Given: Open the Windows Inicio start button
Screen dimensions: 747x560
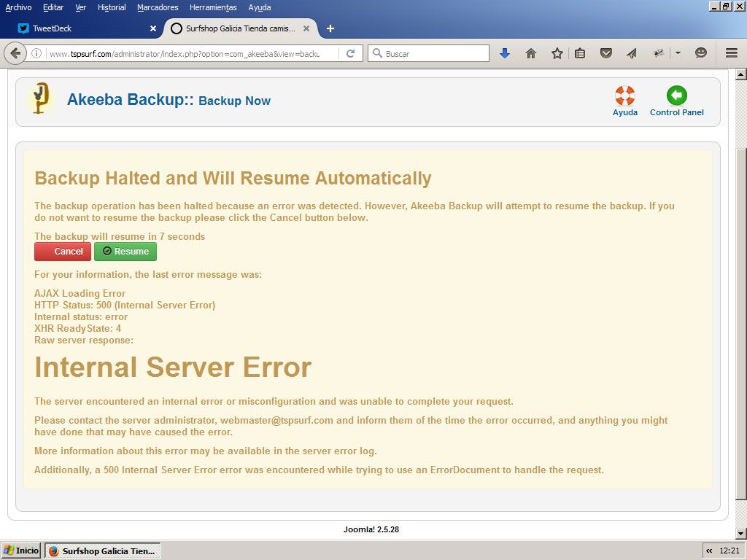Looking at the screenshot, I should (21, 551).
